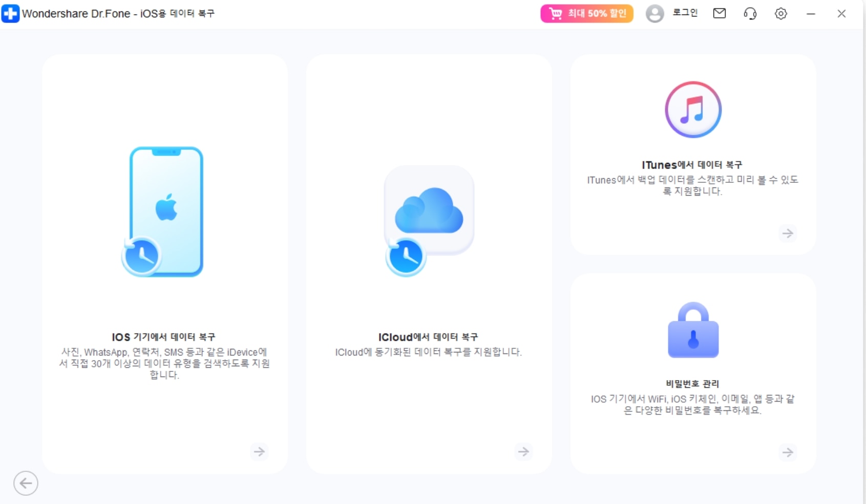Click the 로그인 login link

tap(685, 13)
